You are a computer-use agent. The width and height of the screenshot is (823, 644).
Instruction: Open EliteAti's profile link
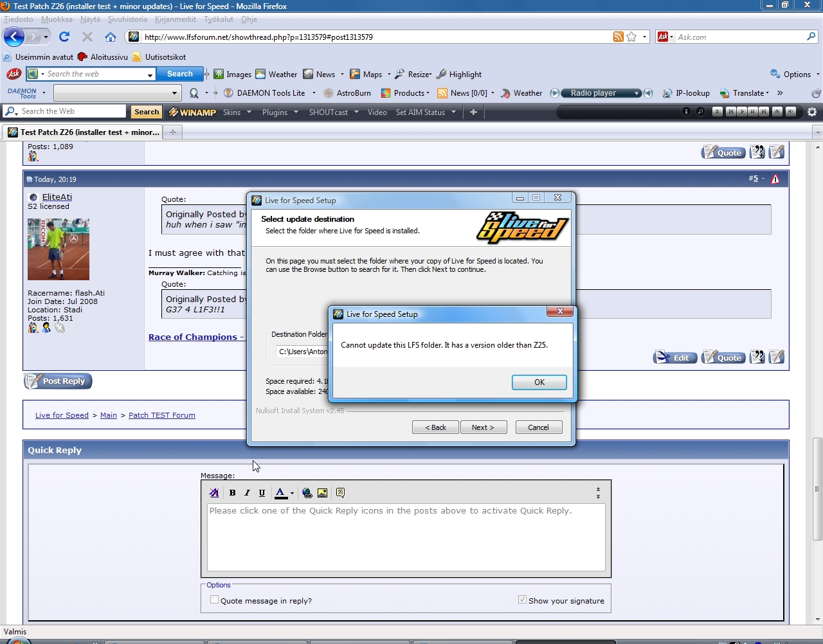(57, 197)
